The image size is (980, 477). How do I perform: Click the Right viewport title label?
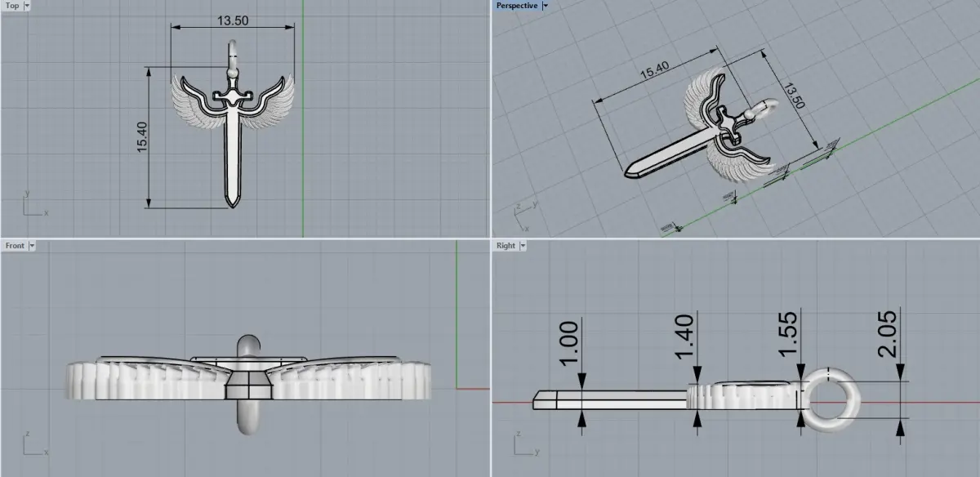(506, 245)
